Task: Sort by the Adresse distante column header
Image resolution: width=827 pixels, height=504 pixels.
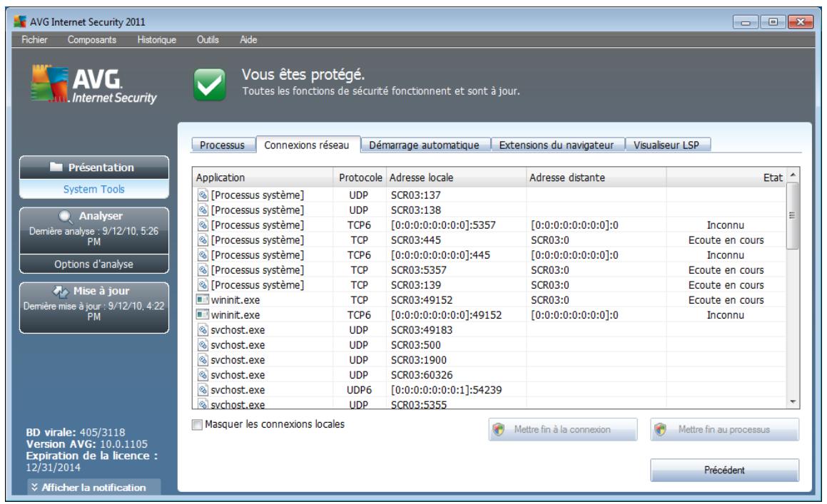Action: click(597, 178)
